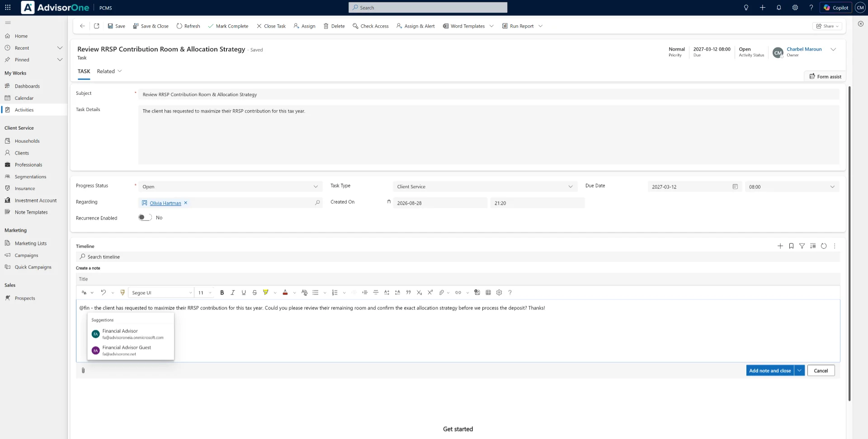Open the Task Type dropdown

(x=485, y=187)
